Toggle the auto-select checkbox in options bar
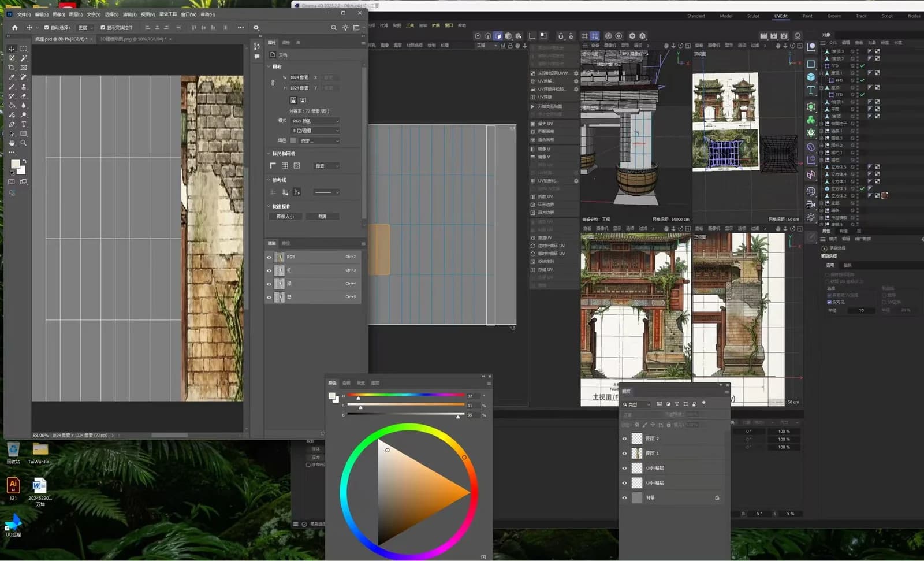Viewport: 924px width, 561px height. point(47,27)
